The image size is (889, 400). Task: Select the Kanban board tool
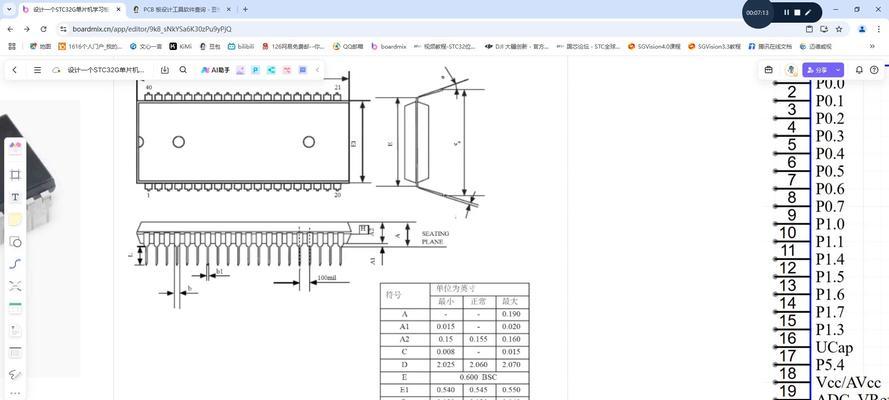click(15, 352)
